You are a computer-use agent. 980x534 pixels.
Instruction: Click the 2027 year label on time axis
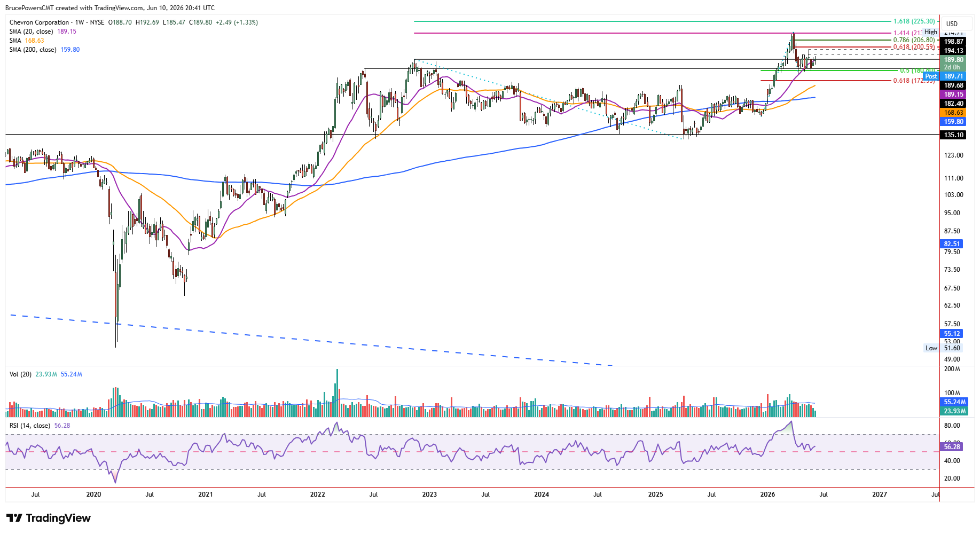(x=880, y=494)
